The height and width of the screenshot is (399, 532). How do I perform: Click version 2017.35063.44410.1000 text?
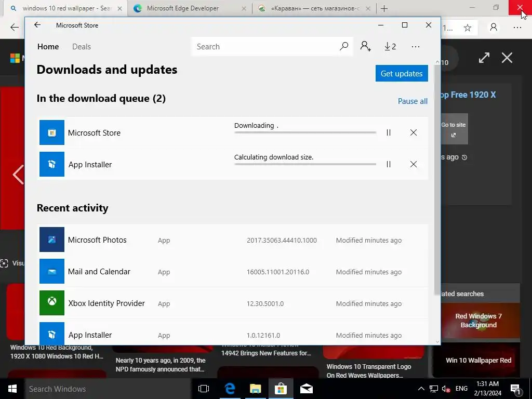tap(282, 240)
